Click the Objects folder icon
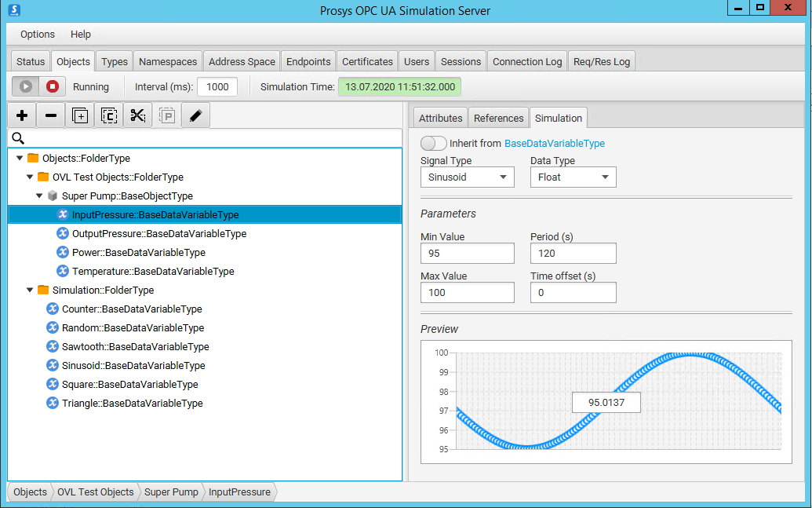Image resolution: width=812 pixels, height=508 pixels. click(x=33, y=158)
